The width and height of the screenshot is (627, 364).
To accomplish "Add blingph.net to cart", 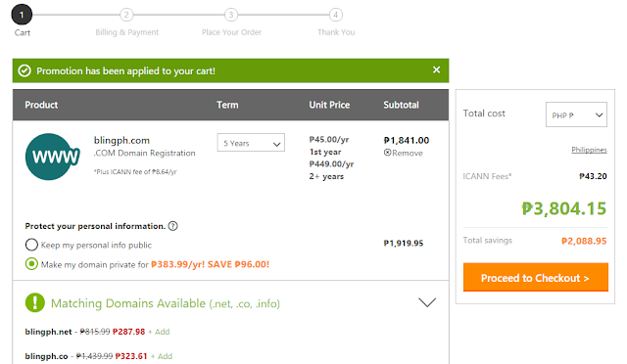I will point(159,332).
